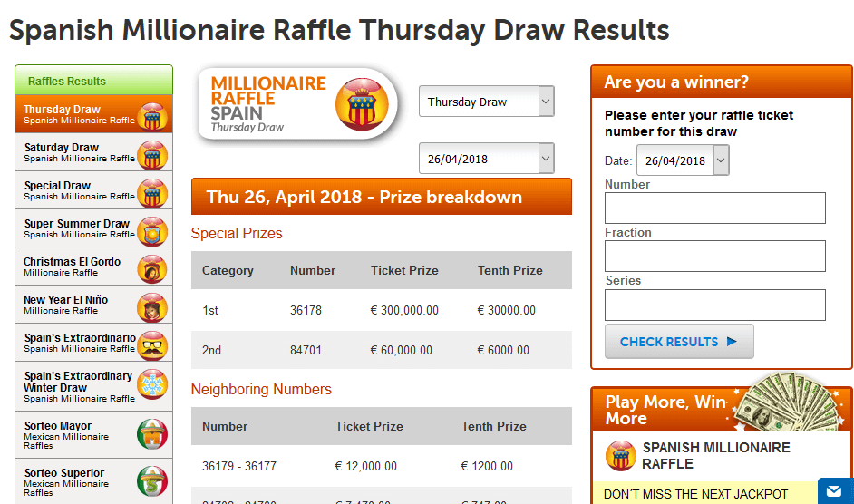Image resolution: width=854 pixels, height=504 pixels.
Task: Click the Super Summer Draw sun icon
Action: (152, 231)
